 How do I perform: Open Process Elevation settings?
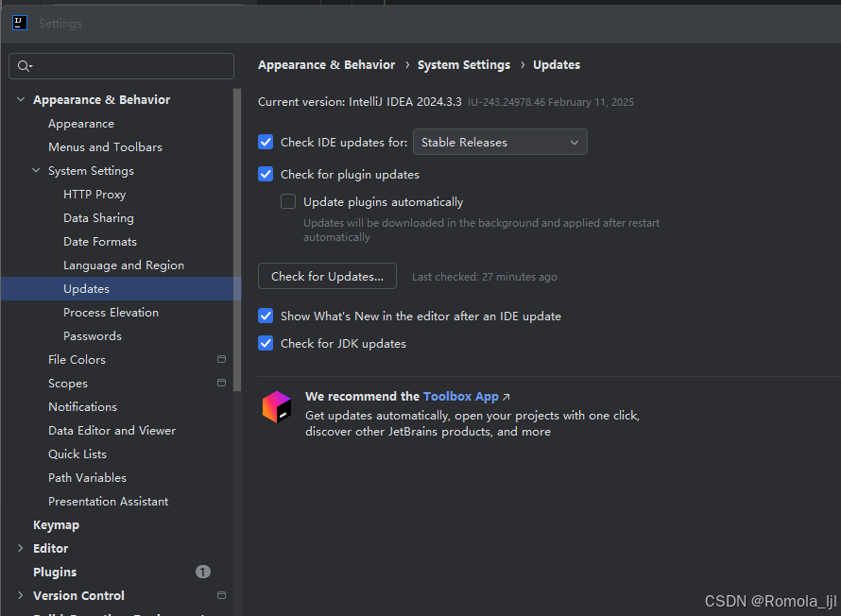pos(111,312)
